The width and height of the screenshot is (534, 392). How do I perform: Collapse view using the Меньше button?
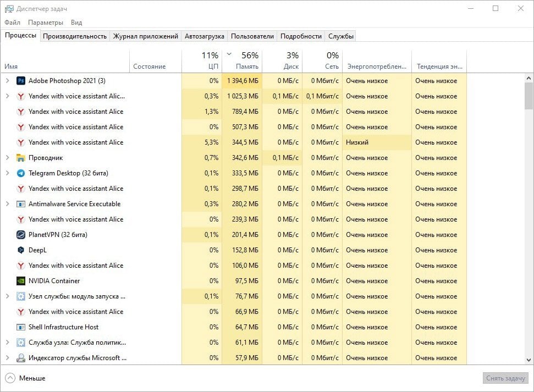pyautogui.click(x=25, y=378)
